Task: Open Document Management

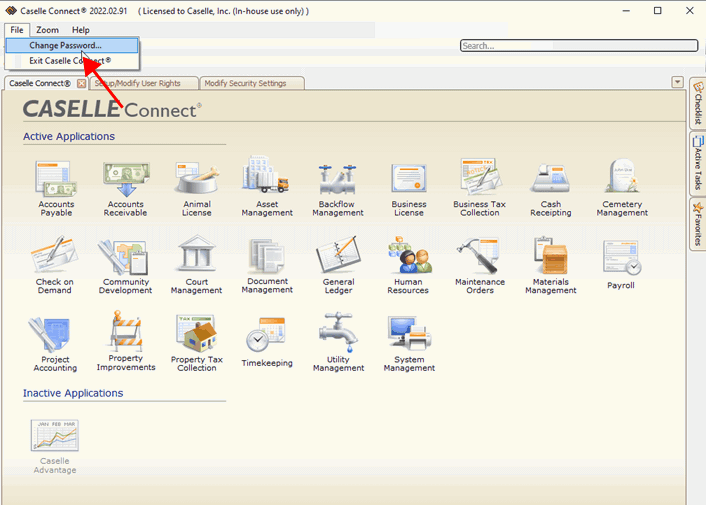Action: point(267,266)
